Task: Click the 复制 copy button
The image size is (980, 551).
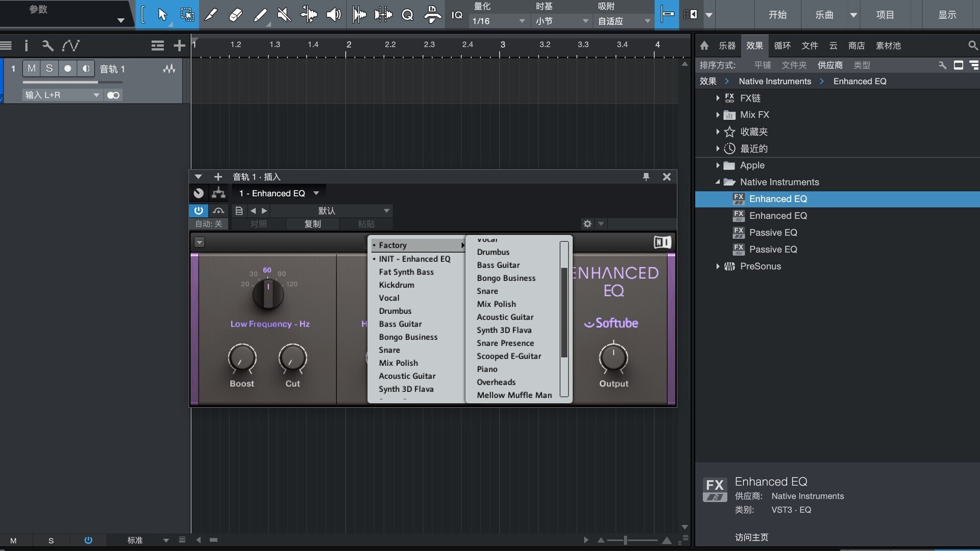Action: pyautogui.click(x=312, y=223)
